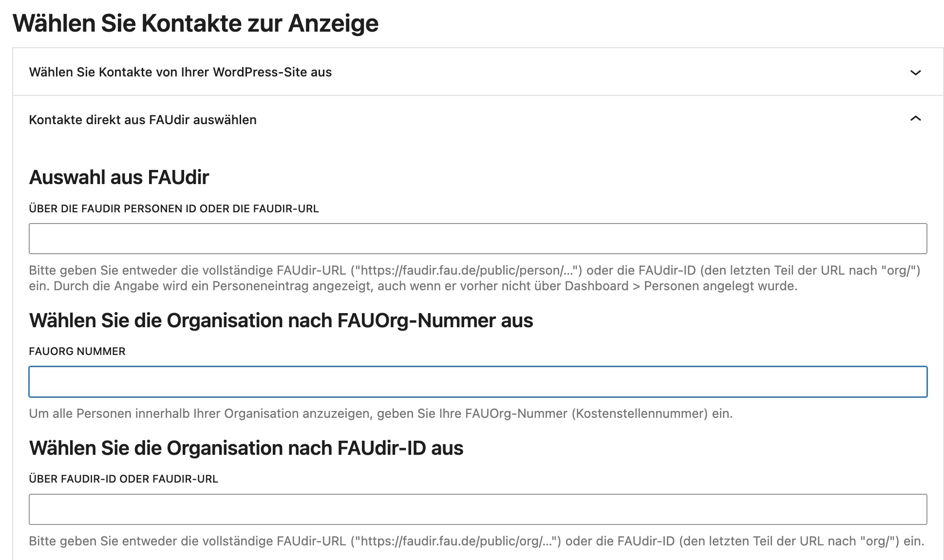The image size is (944, 560).
Task: Focus the FAUdir Personen ID input field
Action: click(477, 239)
